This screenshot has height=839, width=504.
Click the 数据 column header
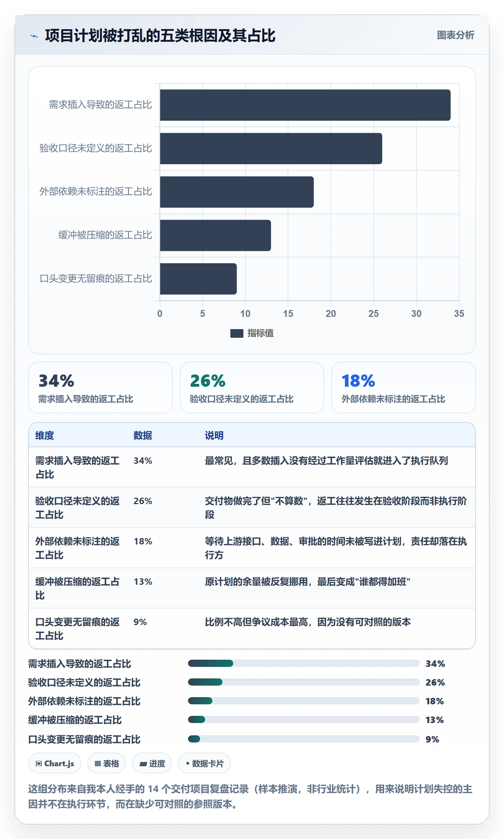pos(143,435)
